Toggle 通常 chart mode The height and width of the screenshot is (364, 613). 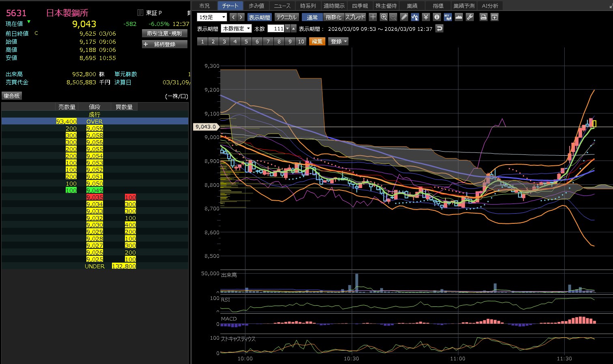click(x=312, y=17)
